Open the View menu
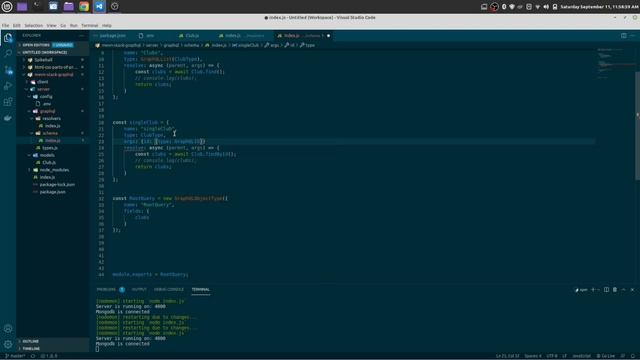This screenshot has height=360, width=640. point(51,25)
